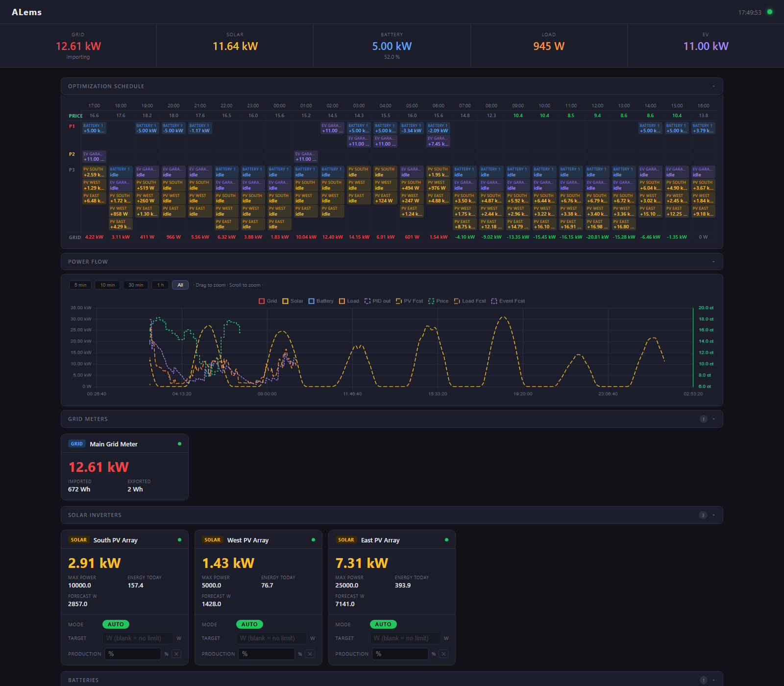
Task: Toggle Solar series in chart legend
Action: pos(293,301)
